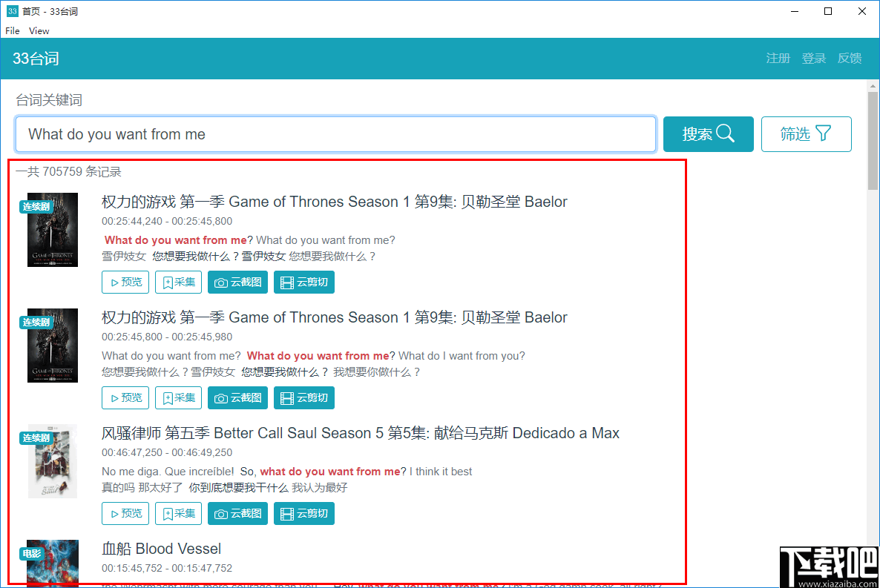Viewport: 880px width, 588px height.
Task: Open Better Call Saul poster thumbnail
Action: 53,461
